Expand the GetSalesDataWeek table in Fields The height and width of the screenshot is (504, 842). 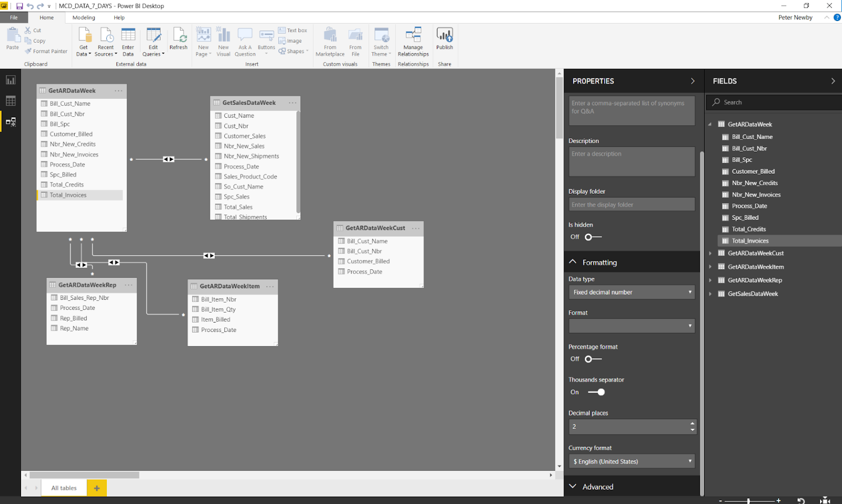710,294
